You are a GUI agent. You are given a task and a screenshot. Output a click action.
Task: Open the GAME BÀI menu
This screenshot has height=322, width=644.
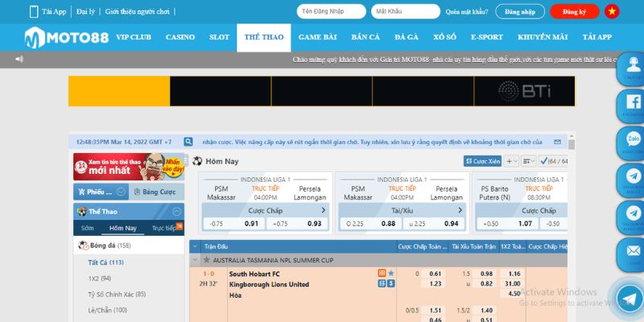317,37
